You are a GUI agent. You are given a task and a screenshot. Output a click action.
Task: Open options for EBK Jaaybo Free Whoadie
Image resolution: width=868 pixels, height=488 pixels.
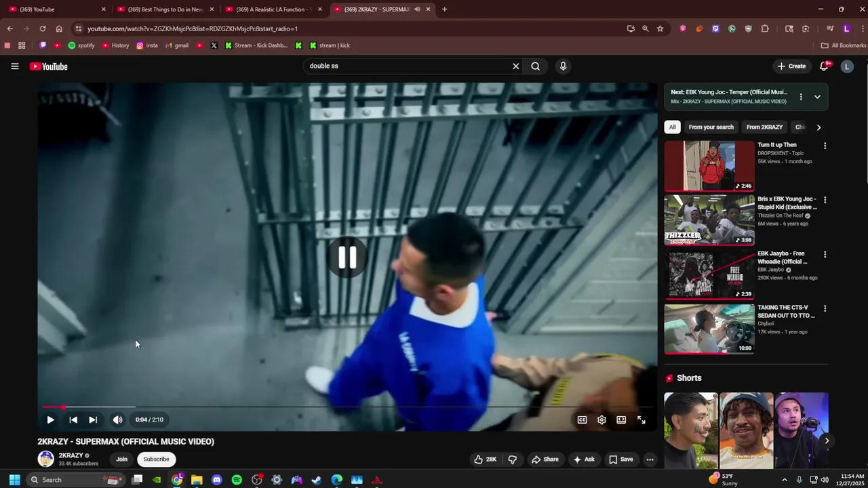[x=825, y=254]
